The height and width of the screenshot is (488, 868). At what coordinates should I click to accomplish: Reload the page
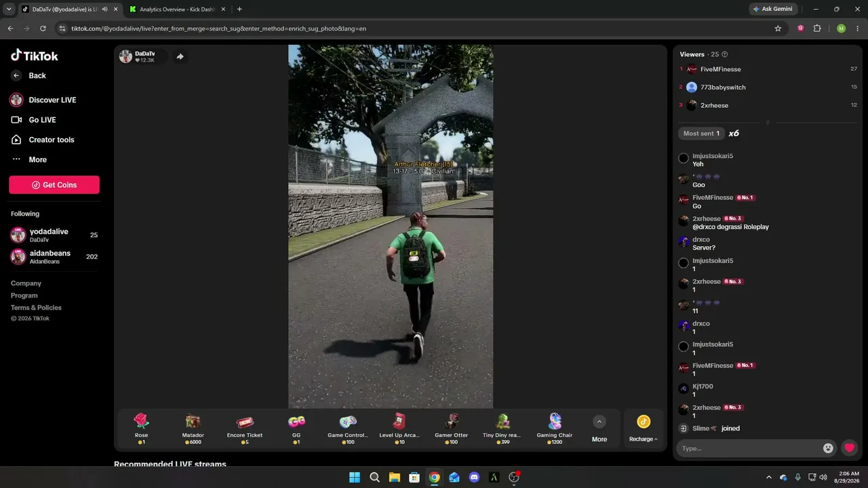point(43,28)
